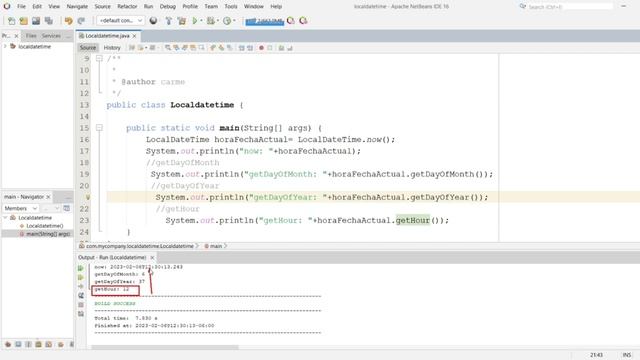Image resolution: width=640 pixels, height=360 pixels.
Task: Open the Debug menu
Action: pos(167,7)
